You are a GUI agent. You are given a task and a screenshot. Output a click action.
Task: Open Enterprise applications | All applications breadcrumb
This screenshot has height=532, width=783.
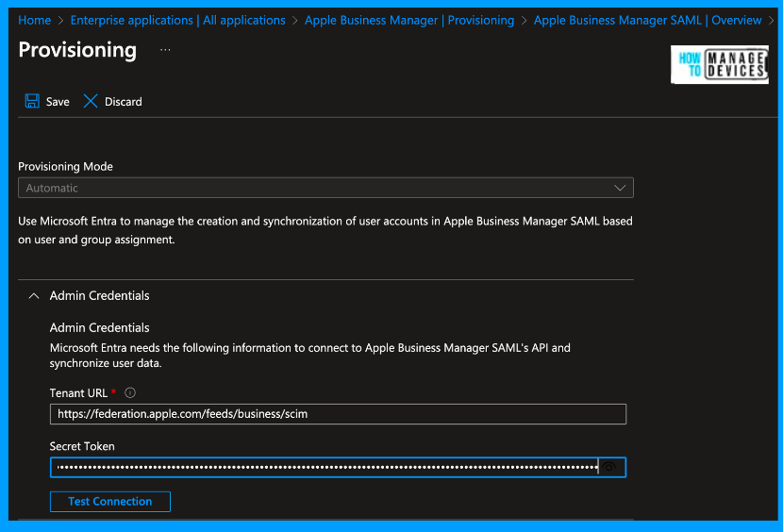(x=177, y=20)
